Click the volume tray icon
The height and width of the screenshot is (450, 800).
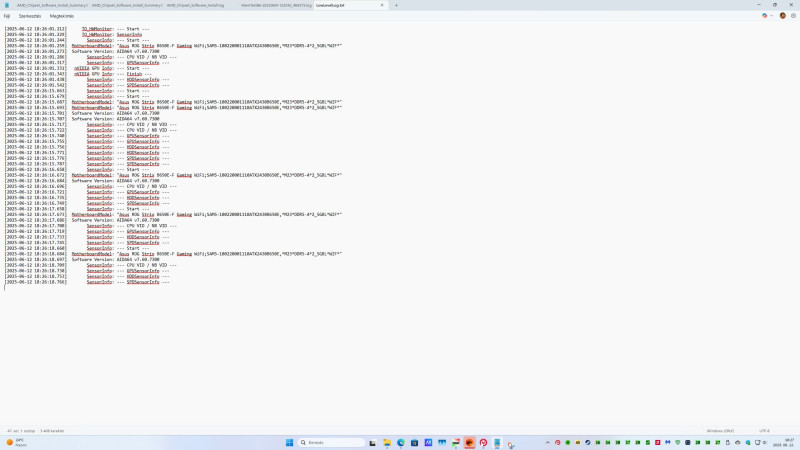(764, 442)
